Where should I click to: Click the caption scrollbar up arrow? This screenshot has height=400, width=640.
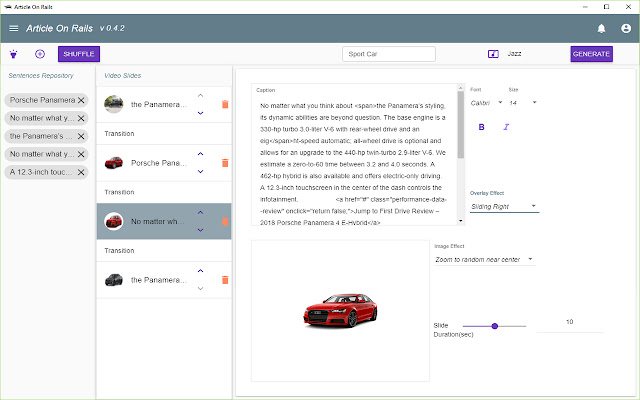click(460, 88)
